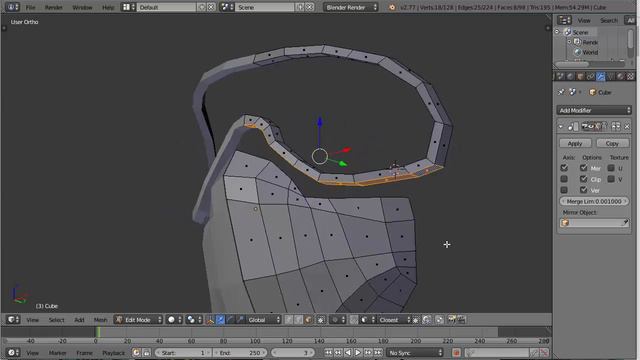
Task: Collapse the Mirror modifier panel
Action: click(560, 127)
